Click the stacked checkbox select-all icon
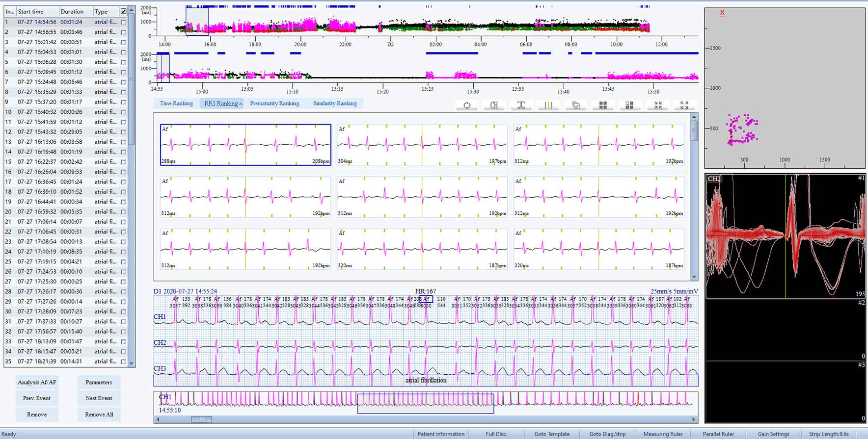The width and height of the screenshot is (868, 439). point(576,105)
